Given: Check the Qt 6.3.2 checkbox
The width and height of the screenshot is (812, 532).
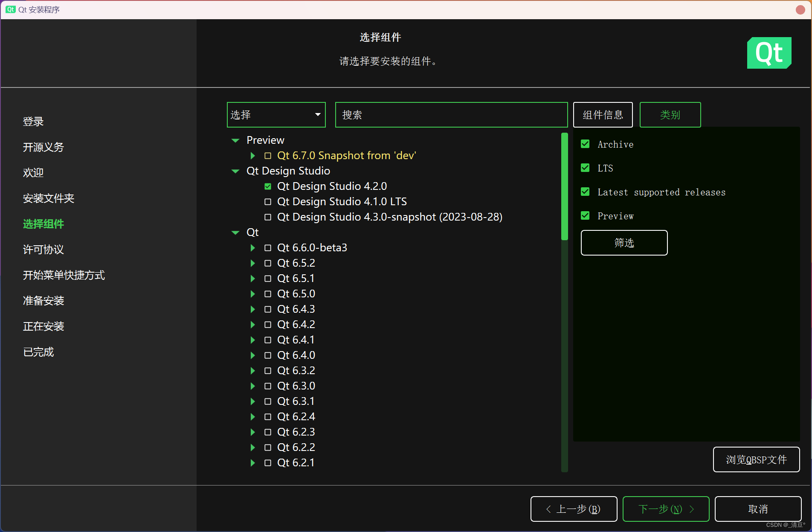Looking at the screenshot, I should tap(268, 371).
